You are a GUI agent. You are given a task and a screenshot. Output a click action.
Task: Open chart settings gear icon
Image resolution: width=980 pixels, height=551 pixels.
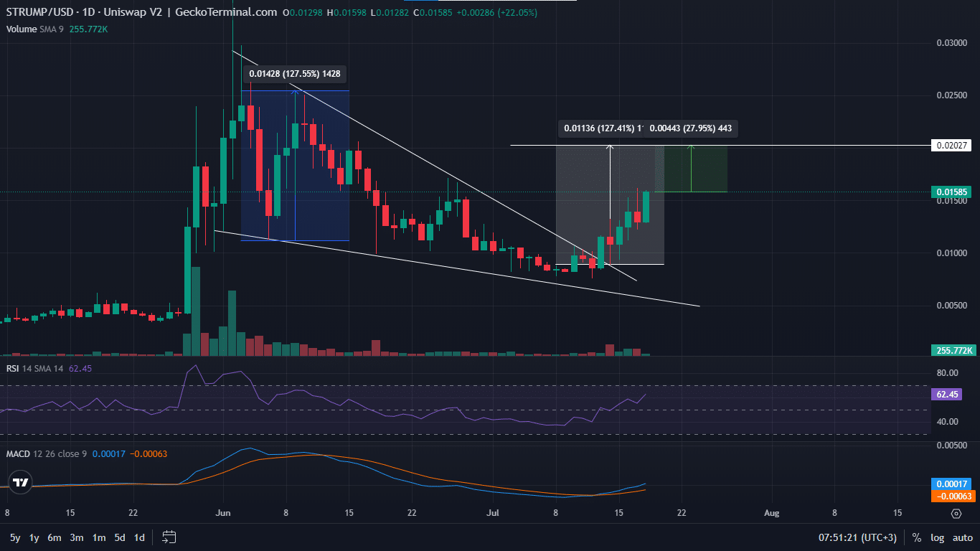[956, 514]
